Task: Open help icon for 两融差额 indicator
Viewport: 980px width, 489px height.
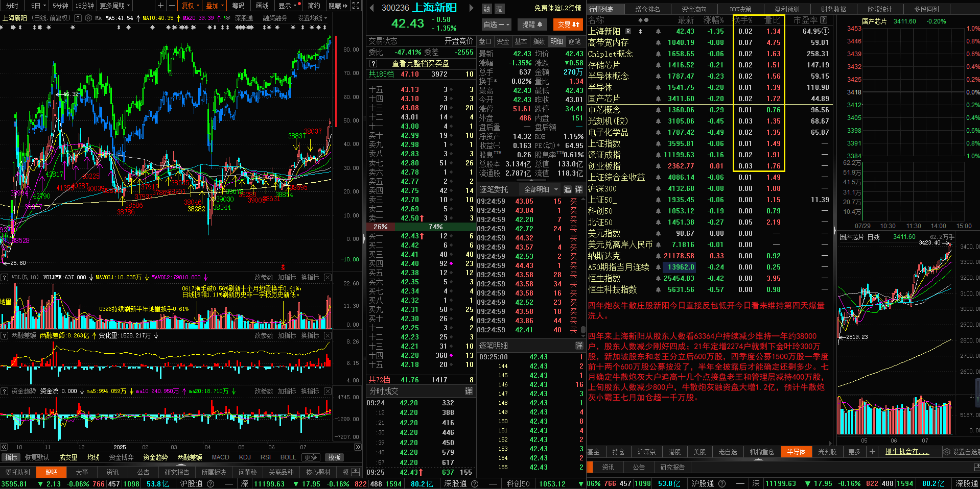Action: 5,335
